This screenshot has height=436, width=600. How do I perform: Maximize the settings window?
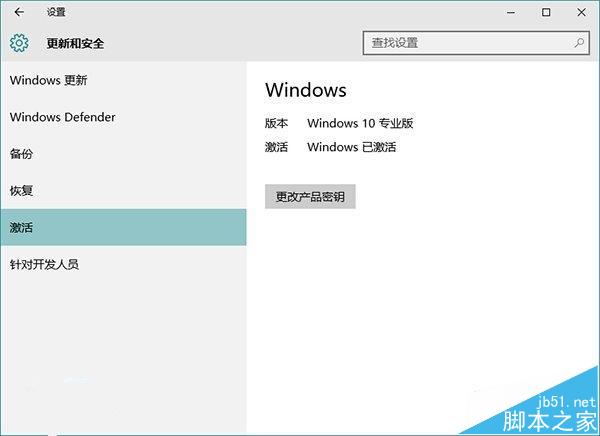546,13
